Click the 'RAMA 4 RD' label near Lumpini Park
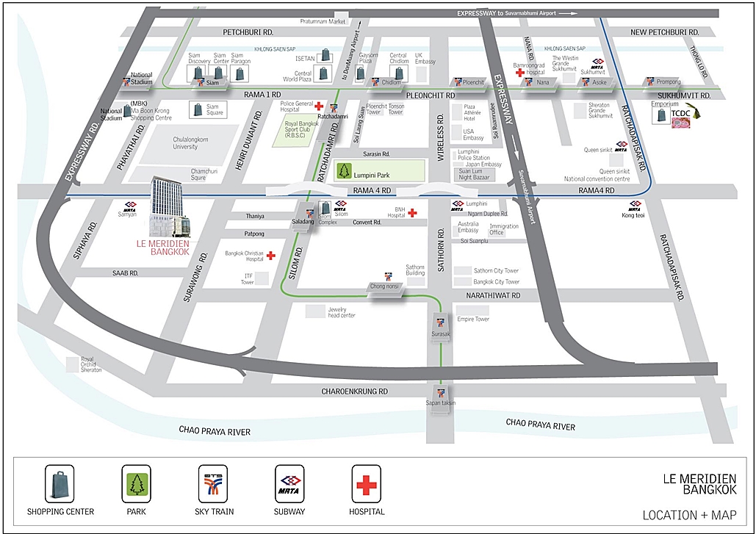756x534 pixels. (372, 191)
